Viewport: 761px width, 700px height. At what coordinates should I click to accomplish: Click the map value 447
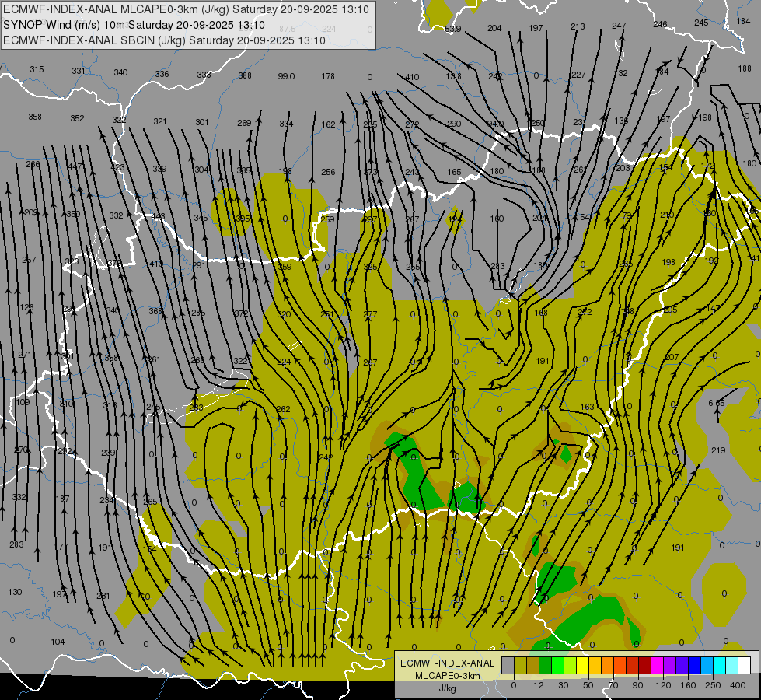75,166
